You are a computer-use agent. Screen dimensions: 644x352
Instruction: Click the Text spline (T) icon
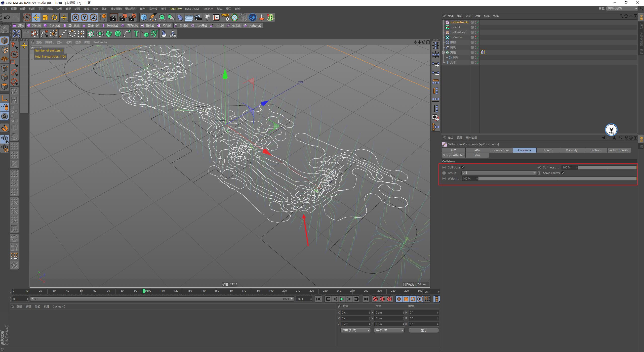136,33
